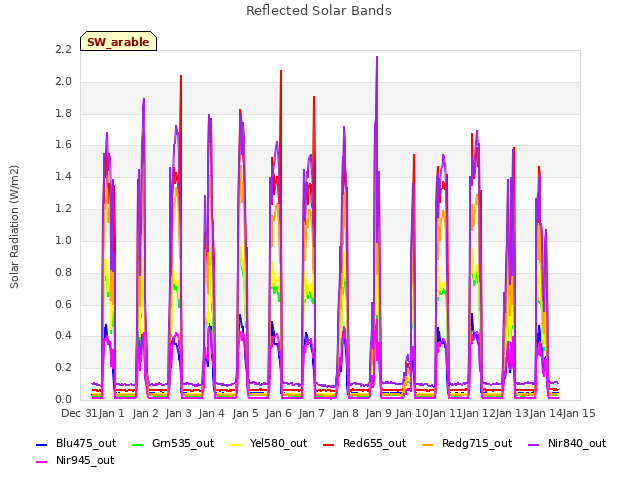Click the Blu475_out legend entry

[x=76, y=444]
